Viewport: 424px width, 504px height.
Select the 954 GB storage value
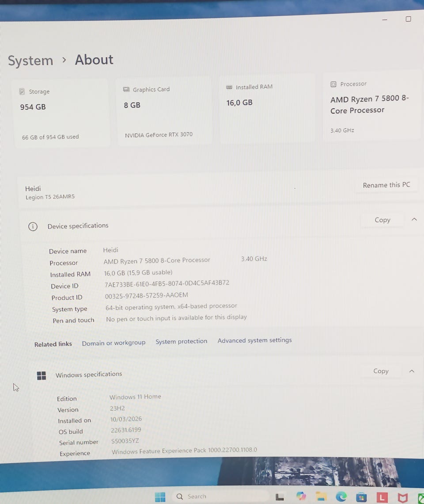click(x=33, y=107)
